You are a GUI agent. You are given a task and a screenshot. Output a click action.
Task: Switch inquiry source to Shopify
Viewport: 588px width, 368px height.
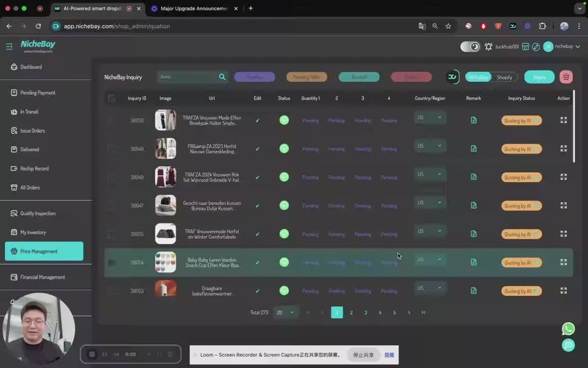pyautogui.click(x=504, y=77)
